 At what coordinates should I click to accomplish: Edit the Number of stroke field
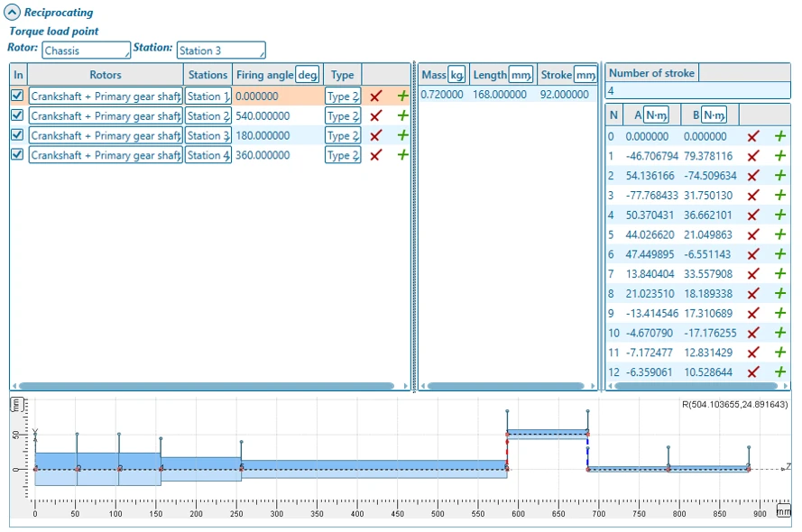click(x=696, y=91)
